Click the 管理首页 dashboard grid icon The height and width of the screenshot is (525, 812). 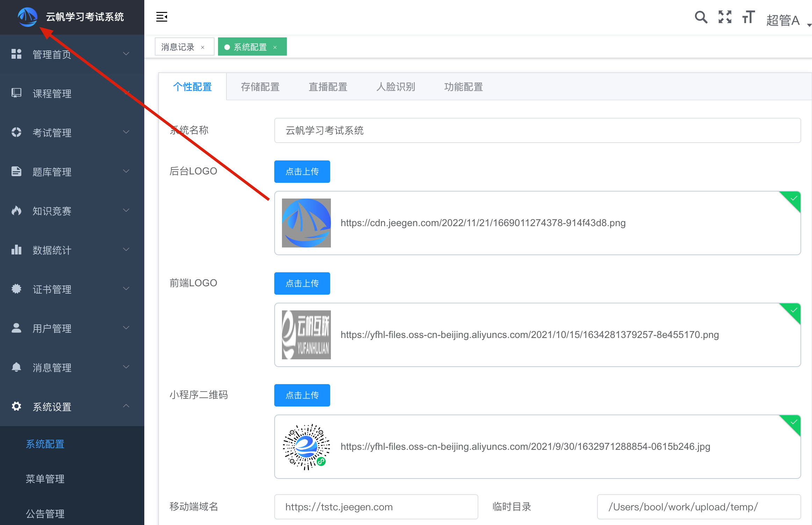(16, 54)
